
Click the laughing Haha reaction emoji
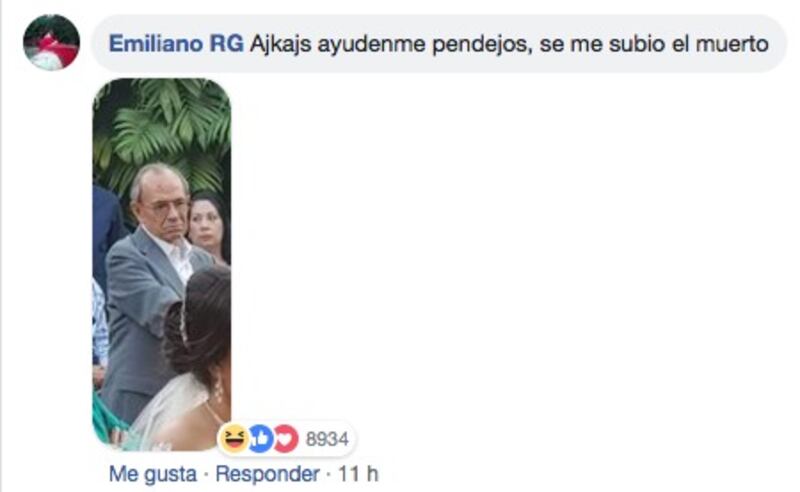[x=234, y=438]
